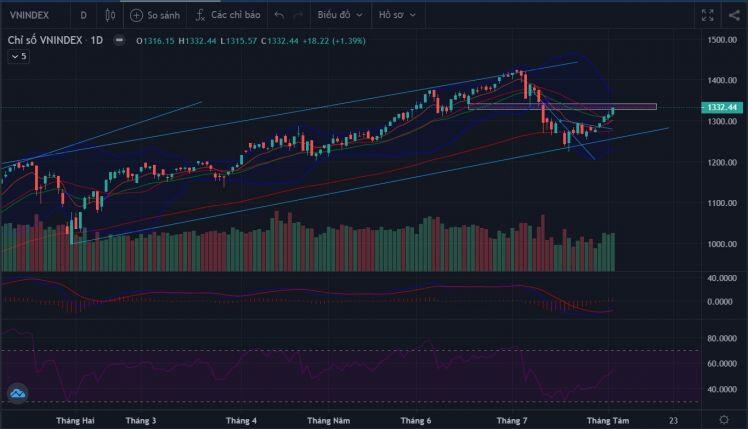Click the Tháng 3 time axis label
This screenshot has height=429, width=748.
pos(141,420)
